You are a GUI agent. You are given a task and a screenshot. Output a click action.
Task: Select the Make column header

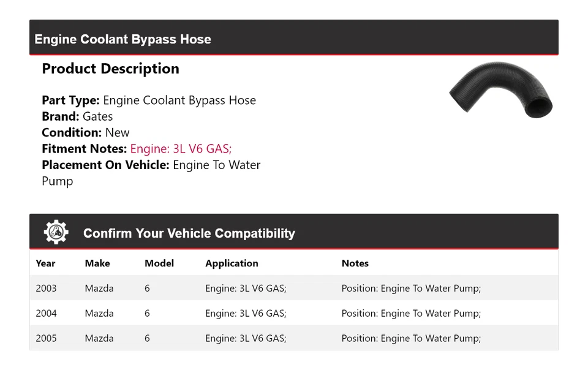pyautogui.click(x=97, y=263)
